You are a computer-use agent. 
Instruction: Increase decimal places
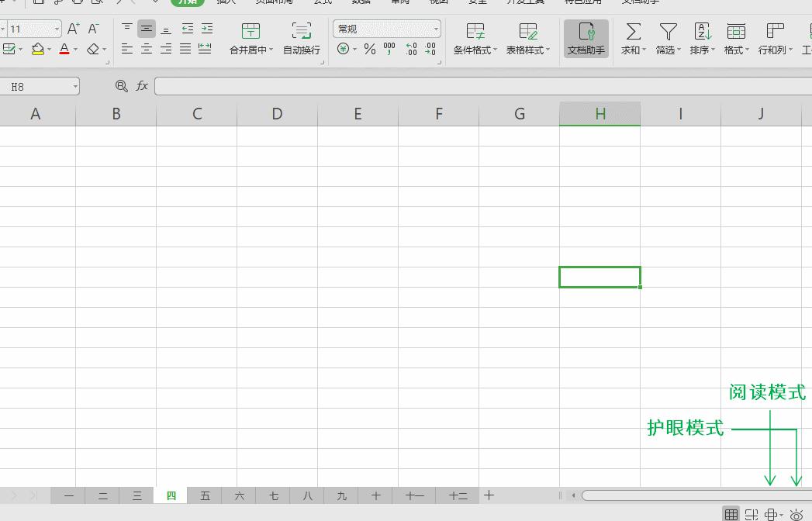pos(411,49)
